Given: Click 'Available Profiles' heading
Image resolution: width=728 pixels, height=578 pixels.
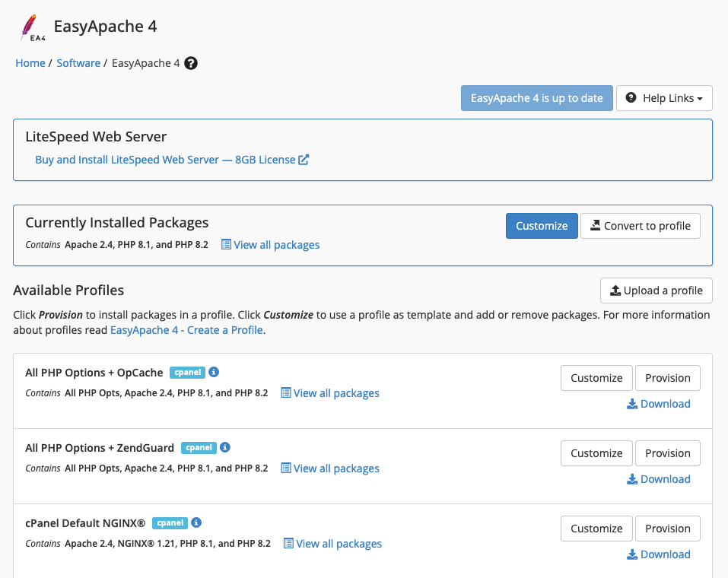Looking at the screenshot, I should tap(68, 291).
